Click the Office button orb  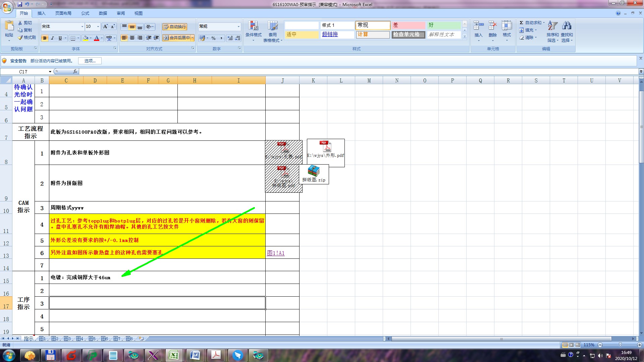[x=7, y=7]
